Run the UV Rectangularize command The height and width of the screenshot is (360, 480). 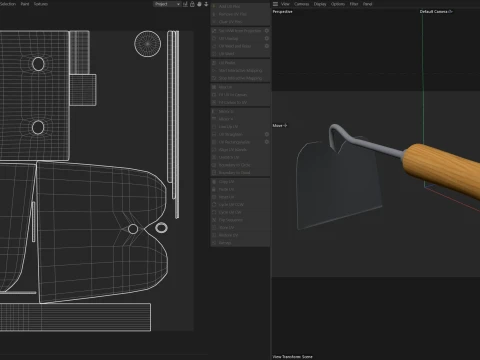tap(237, 142)
